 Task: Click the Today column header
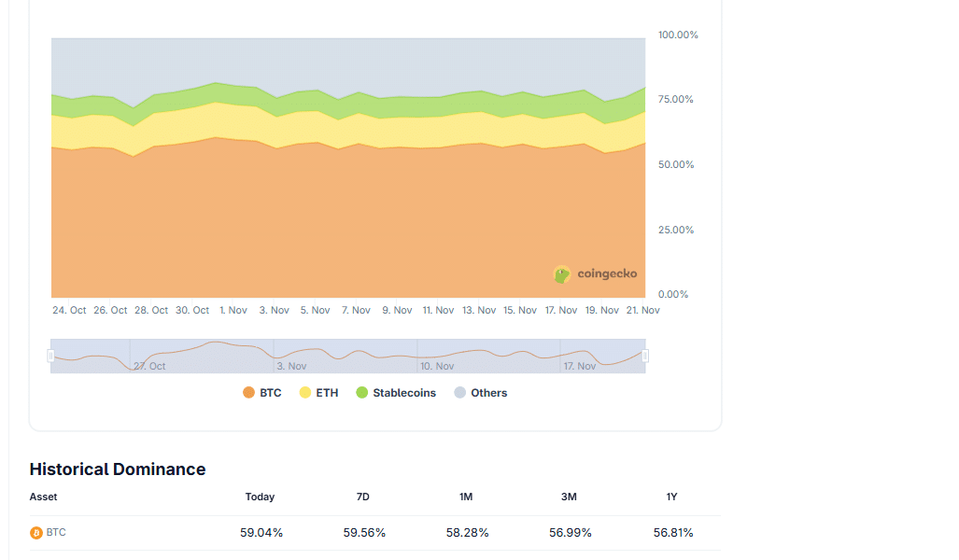tap(260, 497)
